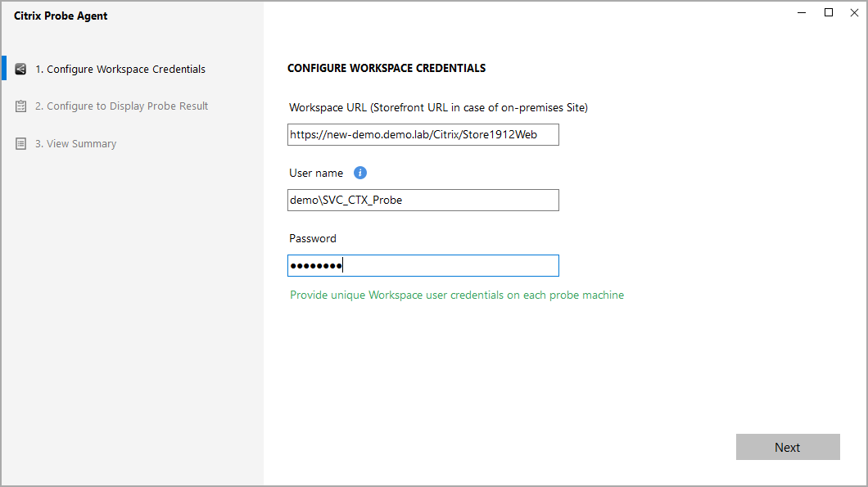Place cursor in the Password field
868x487 pixels.
coord(423,265)
